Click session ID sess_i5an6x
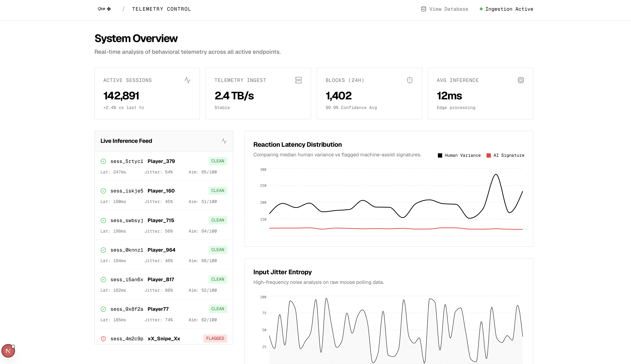Image resolution: width=631 pixels, height=364 pixels. point(127,280)
